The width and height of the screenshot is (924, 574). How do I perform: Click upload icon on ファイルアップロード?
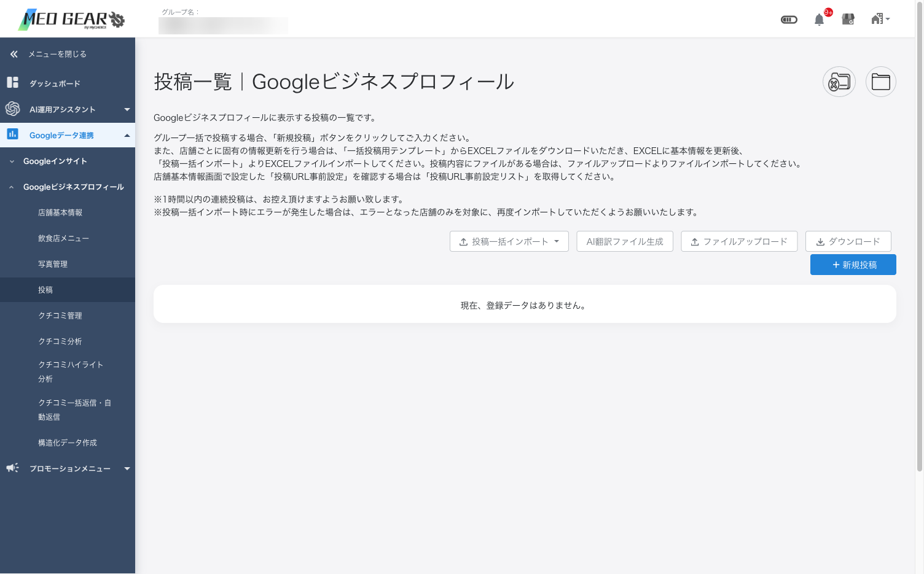[695, 242]
